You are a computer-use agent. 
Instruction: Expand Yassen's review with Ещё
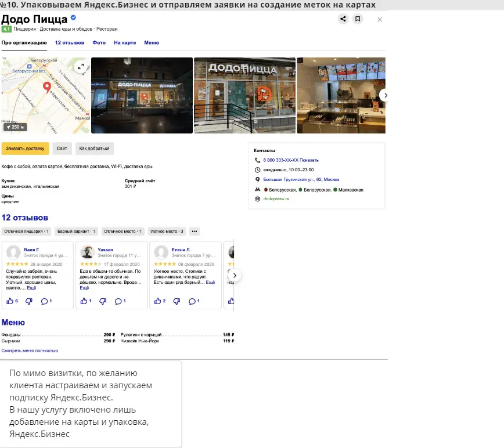point(84,288)
